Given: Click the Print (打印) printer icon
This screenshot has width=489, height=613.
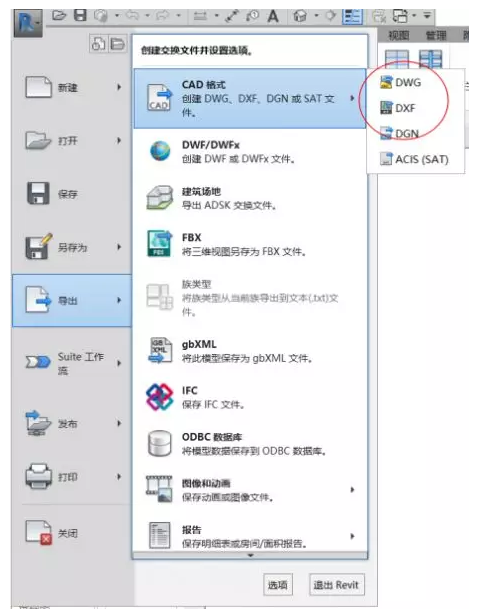Looking at the screenshot, I should point(38,476).
